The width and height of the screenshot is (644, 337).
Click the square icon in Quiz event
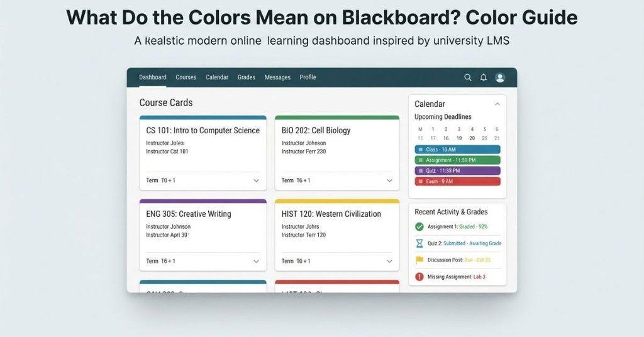[x=420, y=171]
